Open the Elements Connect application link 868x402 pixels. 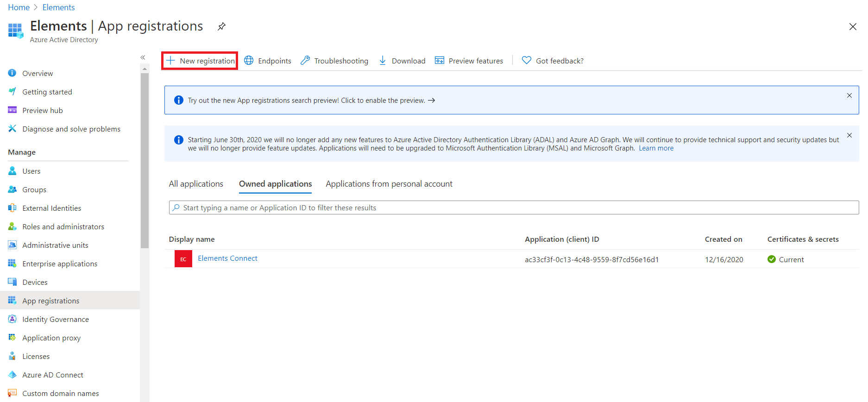227,258
